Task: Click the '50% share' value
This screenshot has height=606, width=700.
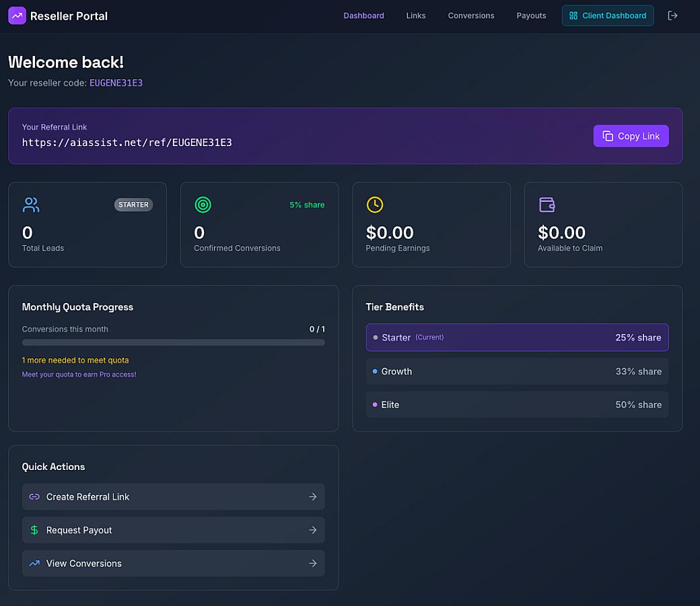Action: pyautogui.click(x=638, y=405)
